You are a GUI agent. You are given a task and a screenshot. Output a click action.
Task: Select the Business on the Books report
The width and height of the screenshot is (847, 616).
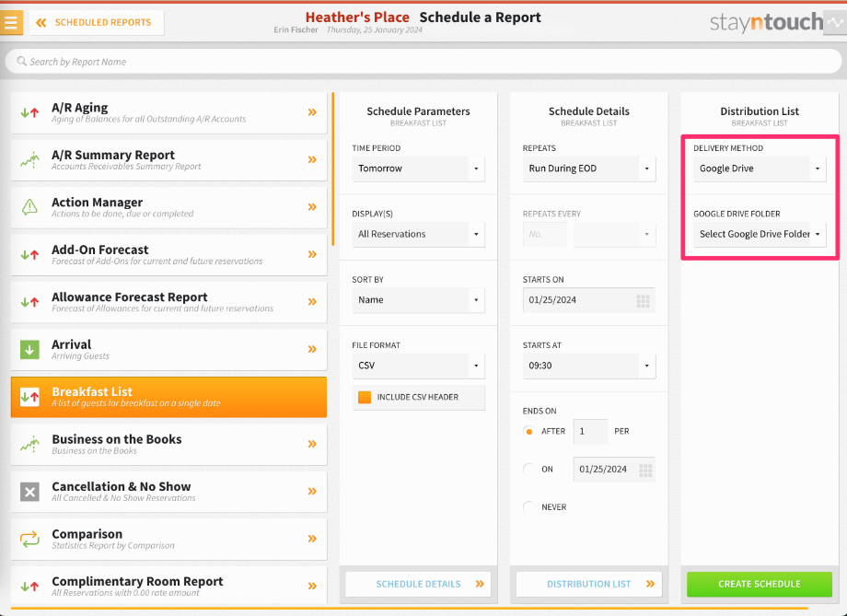click(168, 444)
